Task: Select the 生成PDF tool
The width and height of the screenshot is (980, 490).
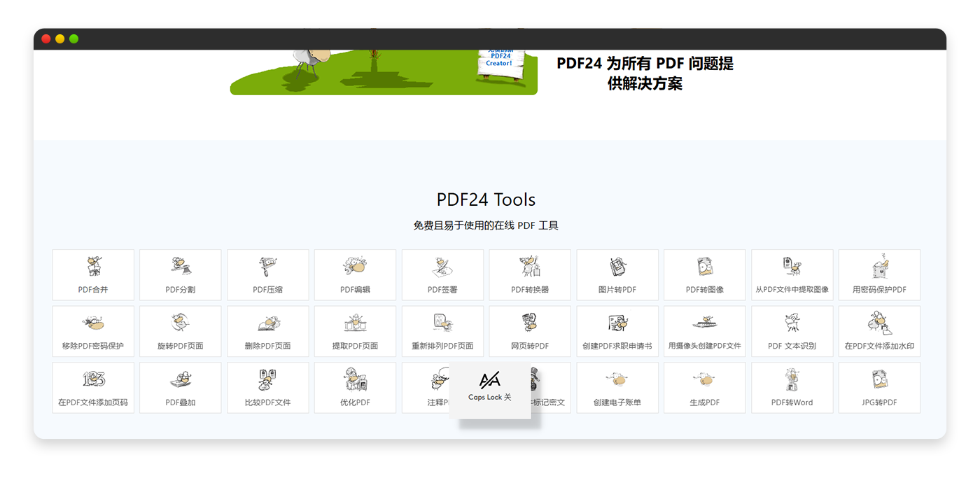Action: point(705,387)
